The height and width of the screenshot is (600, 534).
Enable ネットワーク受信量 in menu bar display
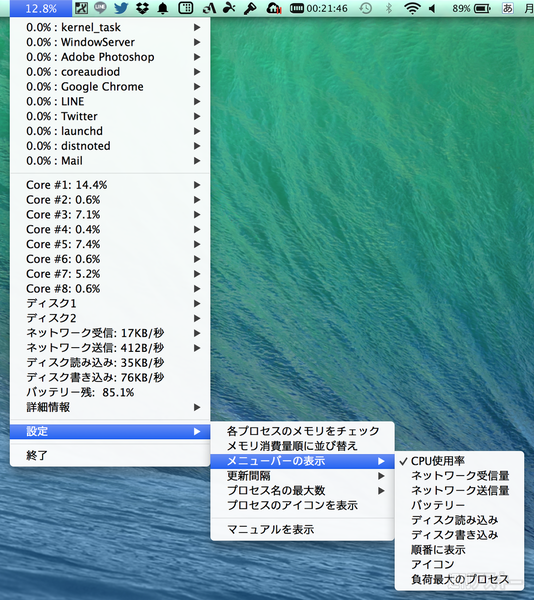point(459,476)
